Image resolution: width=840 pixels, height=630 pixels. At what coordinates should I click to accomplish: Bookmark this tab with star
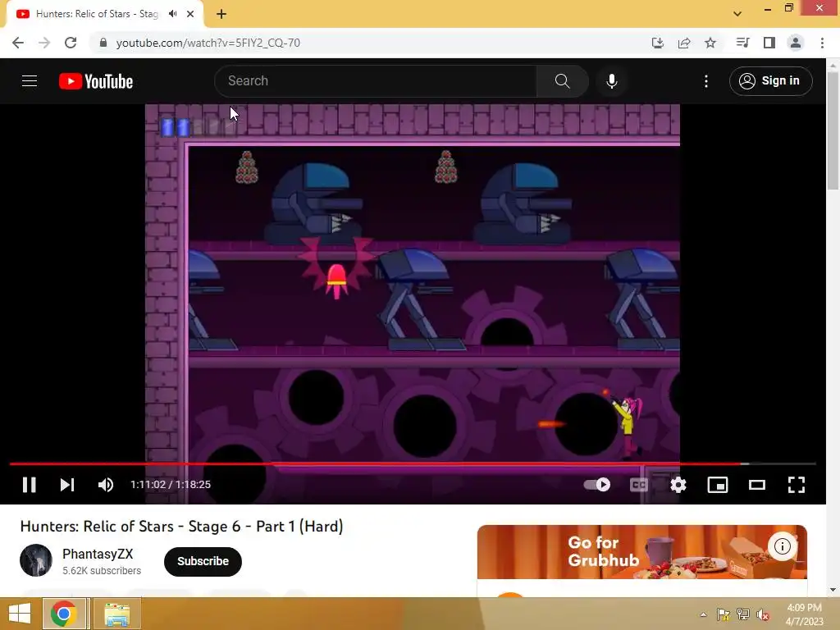click(710, 43)
